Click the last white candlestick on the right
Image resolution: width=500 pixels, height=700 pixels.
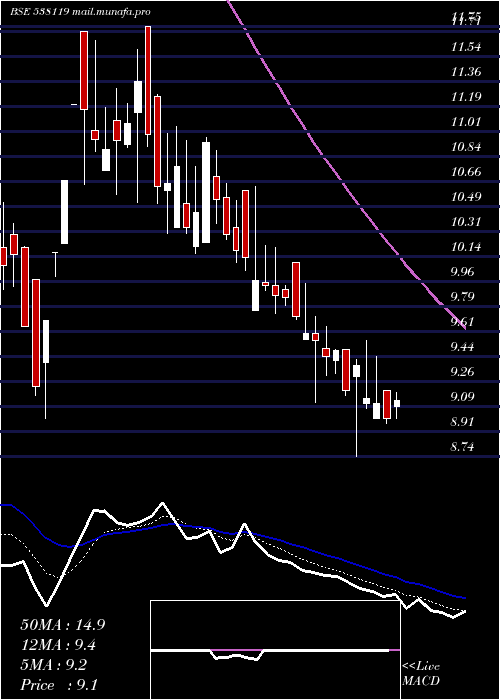tap(396, 404)
